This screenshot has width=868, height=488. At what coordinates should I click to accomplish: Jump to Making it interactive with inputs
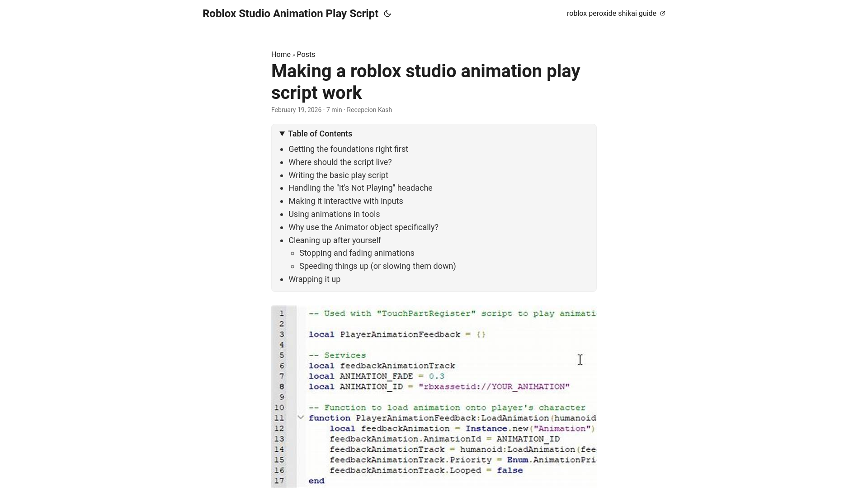(346, 201)
